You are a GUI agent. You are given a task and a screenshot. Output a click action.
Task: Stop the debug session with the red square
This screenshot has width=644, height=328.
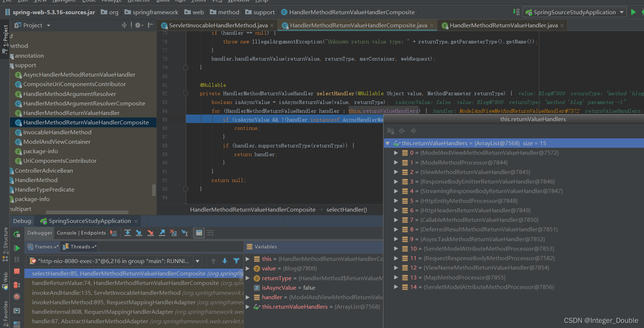coord(17,271)
